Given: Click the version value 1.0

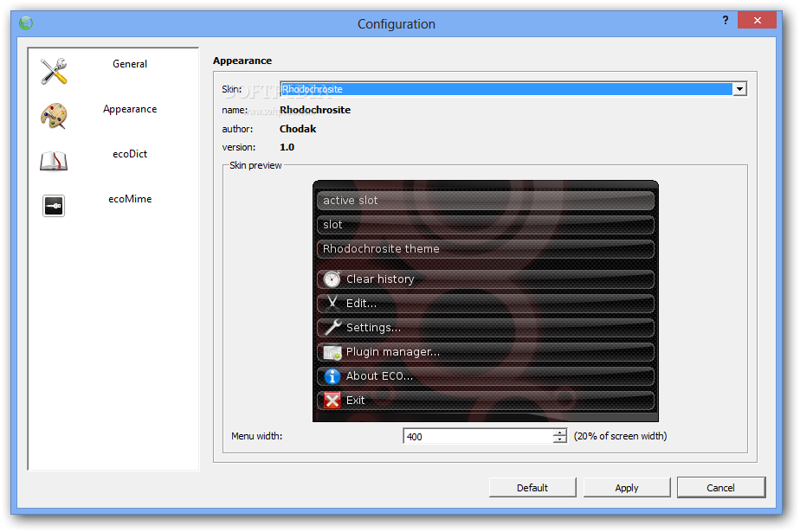Looking at the screenshot, I should click(x=287, y=147).
